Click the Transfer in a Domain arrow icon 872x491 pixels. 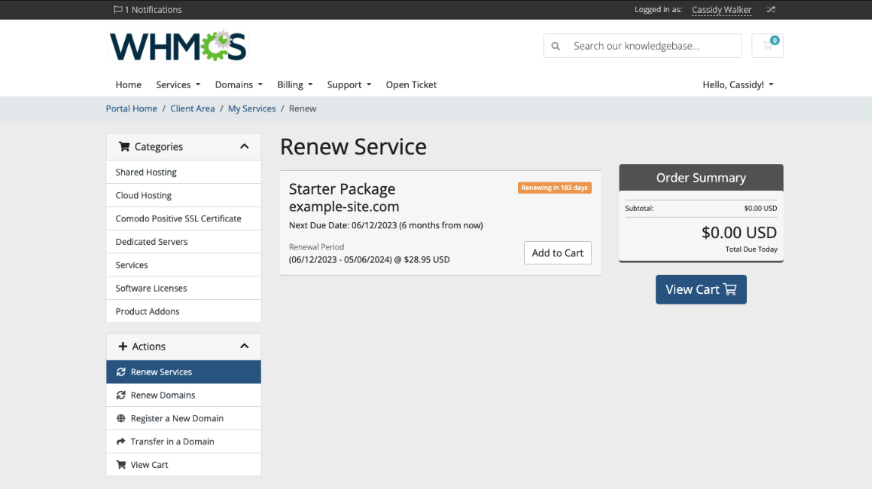121,442
